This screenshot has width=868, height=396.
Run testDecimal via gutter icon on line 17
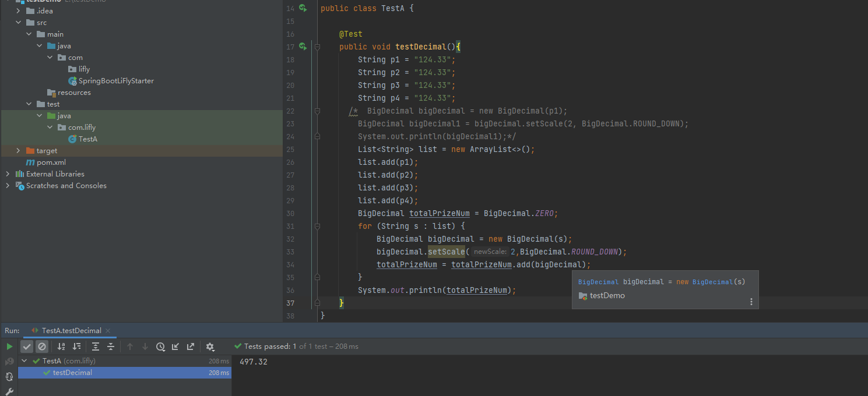tap(303, 47)
